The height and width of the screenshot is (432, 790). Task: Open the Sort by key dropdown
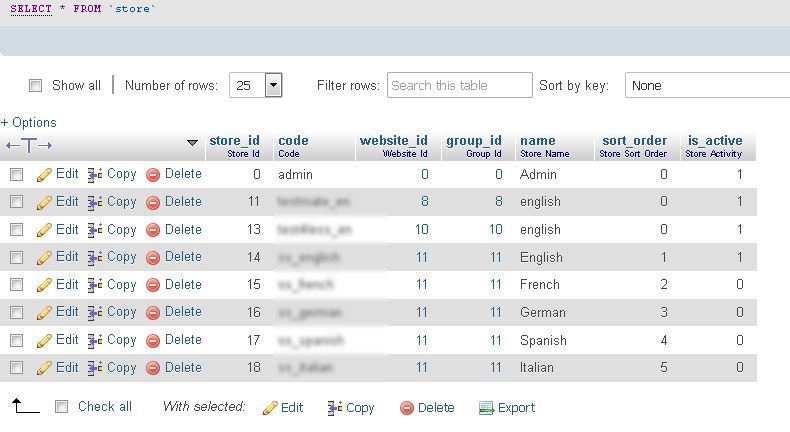[707, 85]
